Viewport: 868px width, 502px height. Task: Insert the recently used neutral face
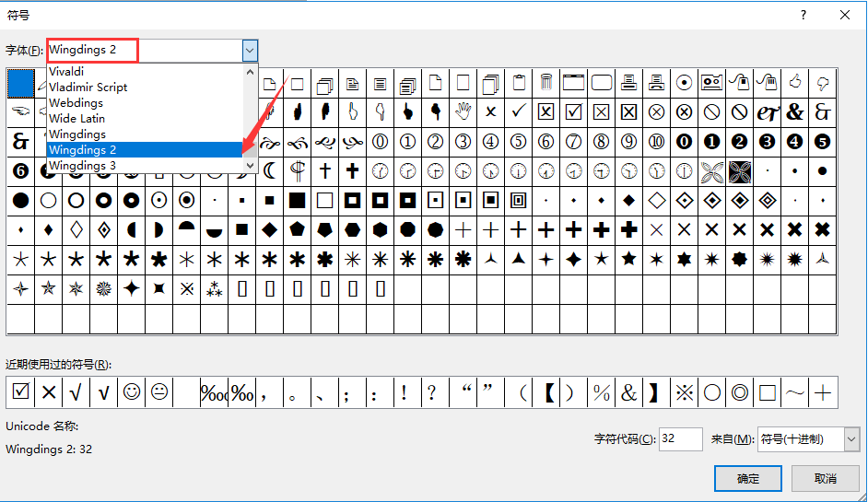point(159,391)
